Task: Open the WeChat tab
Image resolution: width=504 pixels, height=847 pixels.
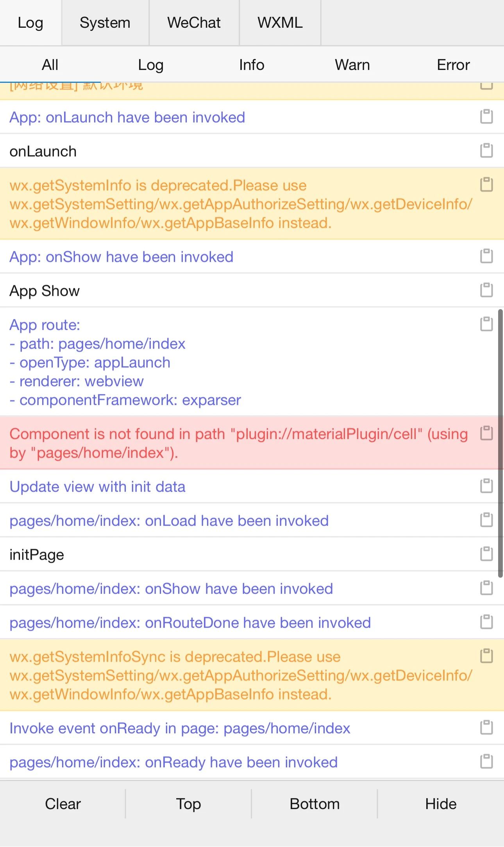Action: tap(194, 23)
